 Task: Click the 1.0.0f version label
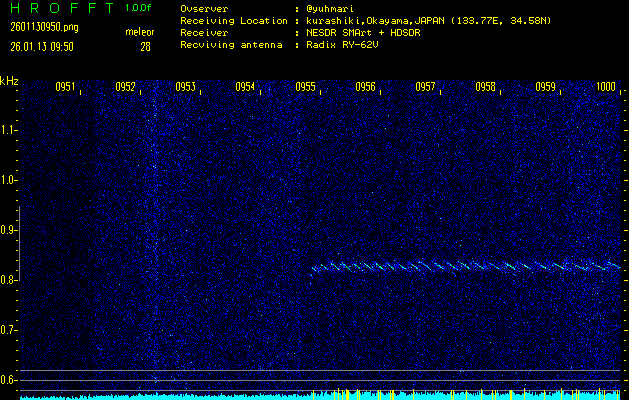click(x=140, y=8)
